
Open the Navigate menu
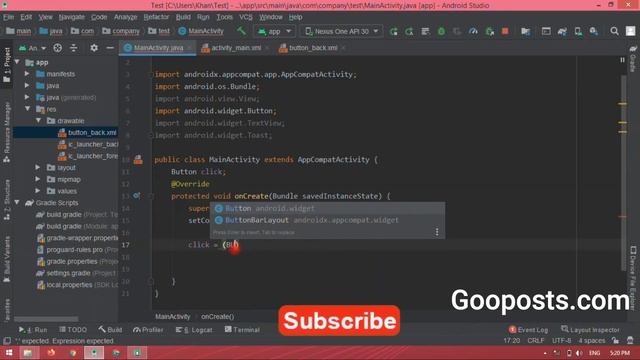(72, 17)
